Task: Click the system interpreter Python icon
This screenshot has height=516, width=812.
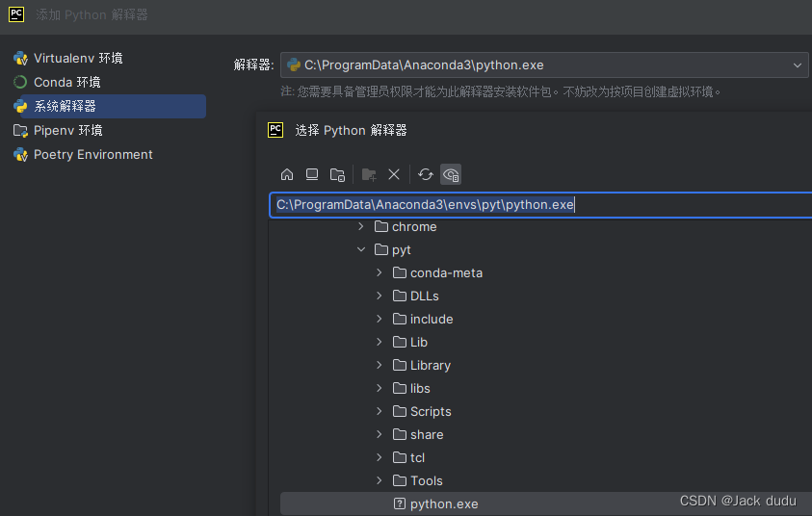Action: [21, 106]
